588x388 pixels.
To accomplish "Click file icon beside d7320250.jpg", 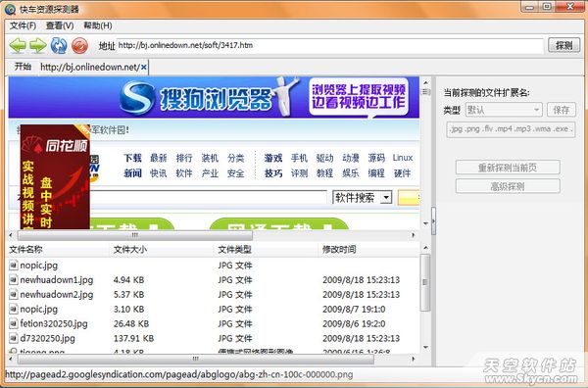I will point(14,338).
